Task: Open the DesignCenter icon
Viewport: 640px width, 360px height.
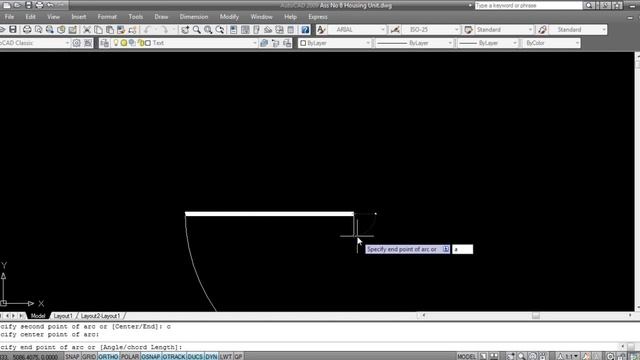Action: (245, 29)
